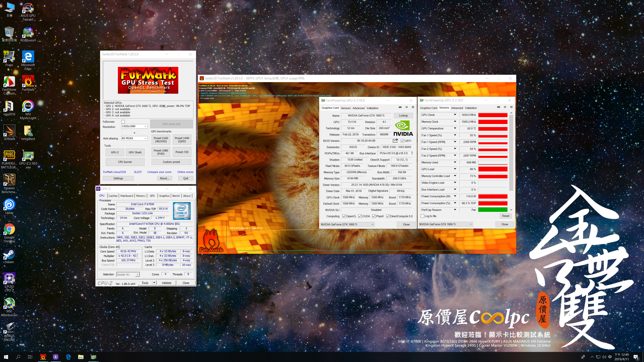Viewport: 644px width, 362px height.
Task: Open Fraps desktop icon
Action: [x=9, y=59]
